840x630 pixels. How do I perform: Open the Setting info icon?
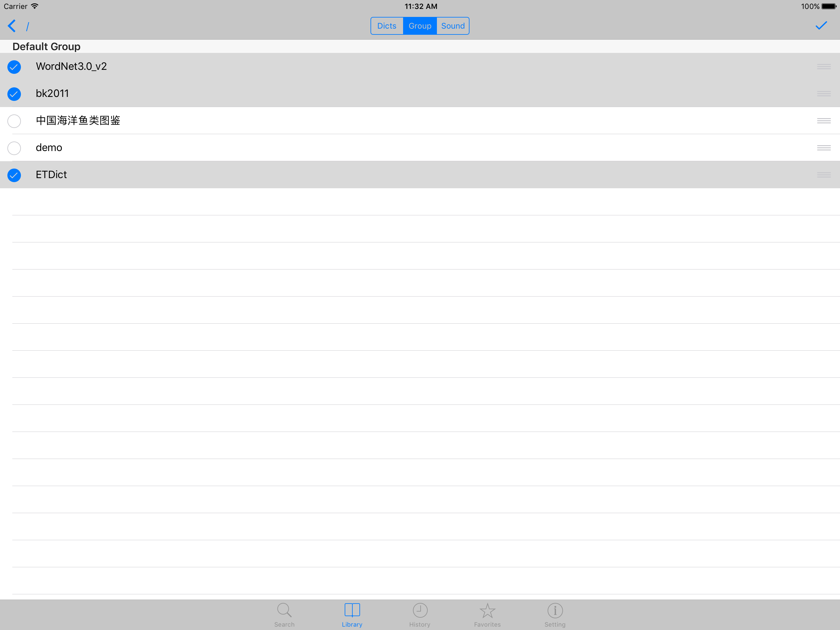(555, 610)
